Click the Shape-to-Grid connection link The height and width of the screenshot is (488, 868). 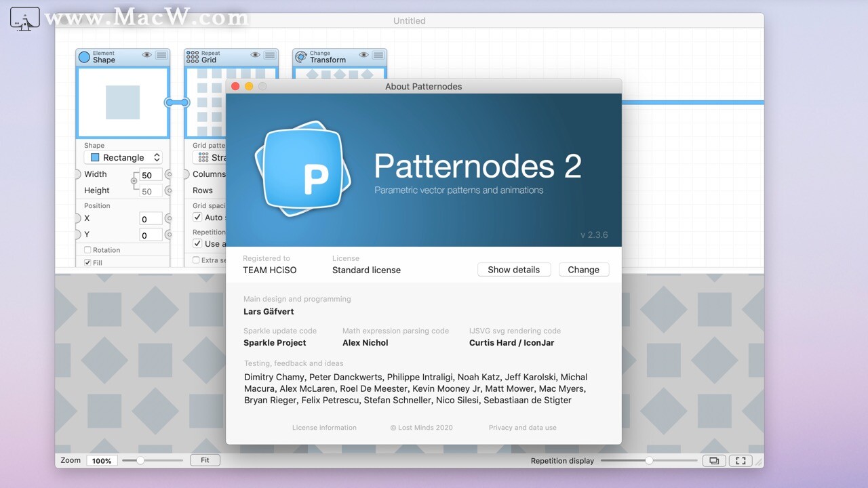click(x=177, y=102)
